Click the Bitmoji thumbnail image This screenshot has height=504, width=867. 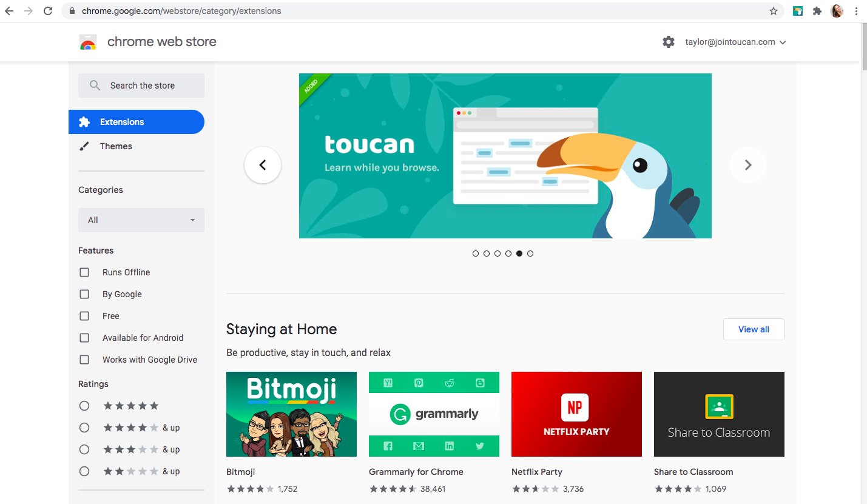click(291, 414)
